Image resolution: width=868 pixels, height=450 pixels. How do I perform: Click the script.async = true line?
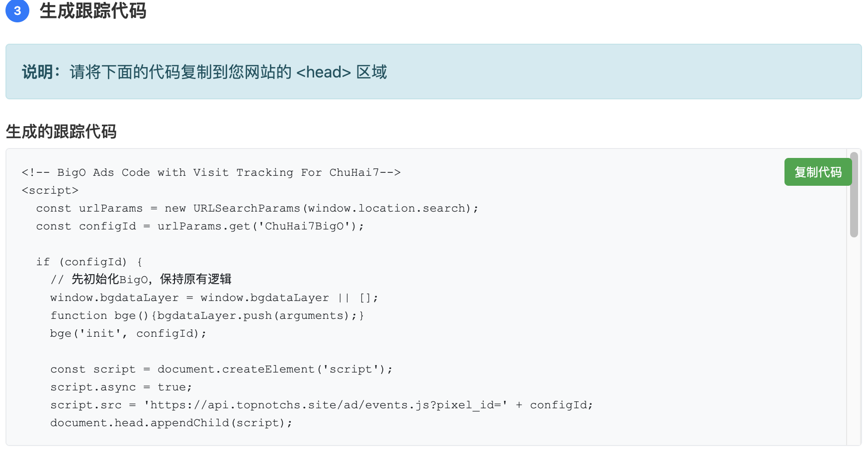point(121,387)
